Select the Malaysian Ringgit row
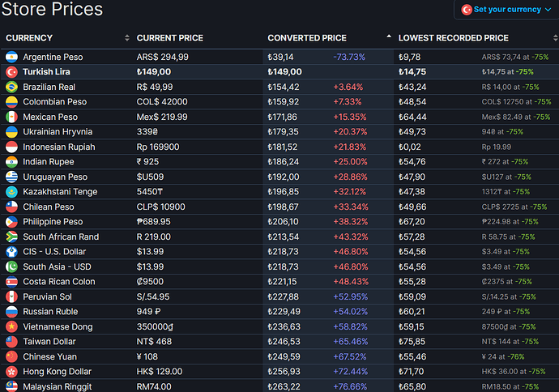 (x=279, y=386)
